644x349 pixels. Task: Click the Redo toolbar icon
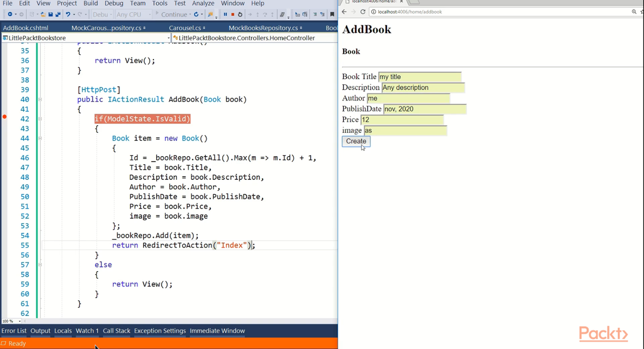pyautogui.click(x=80, y=14)
